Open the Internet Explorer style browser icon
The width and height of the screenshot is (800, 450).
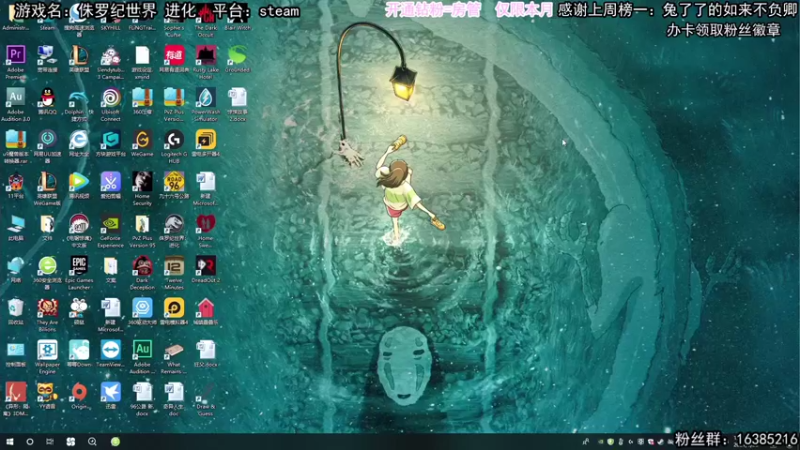(79, 139)
